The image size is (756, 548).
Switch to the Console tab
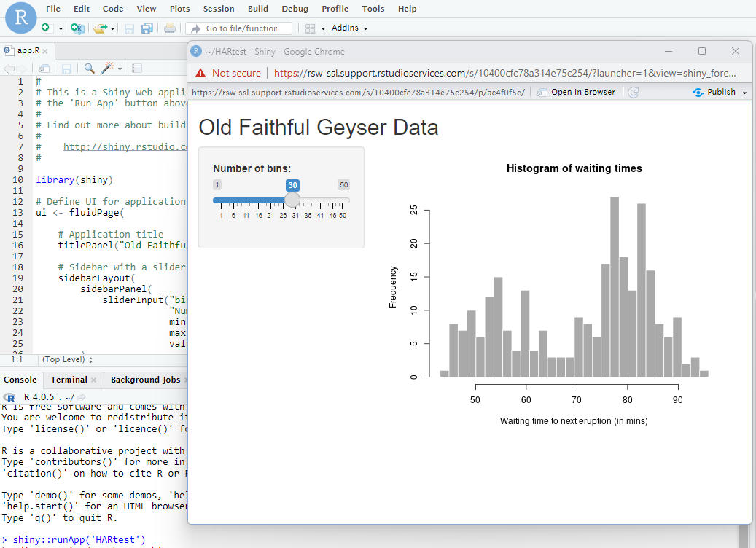[x=20, y=380]
